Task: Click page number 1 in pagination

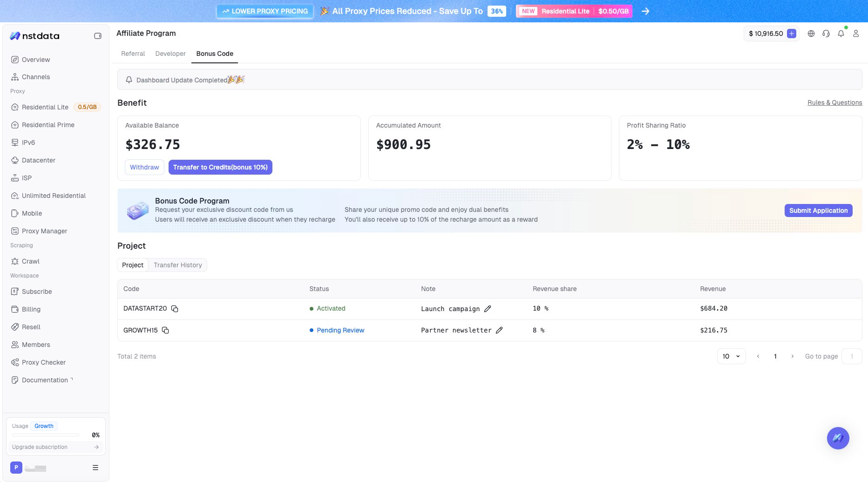Action: [x=775, y=356]
